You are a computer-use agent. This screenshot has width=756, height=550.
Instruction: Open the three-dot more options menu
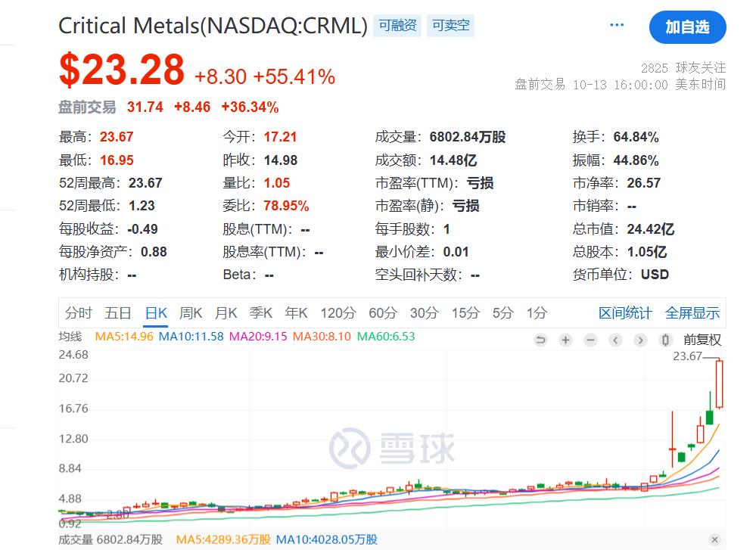(x=617, y=25)
